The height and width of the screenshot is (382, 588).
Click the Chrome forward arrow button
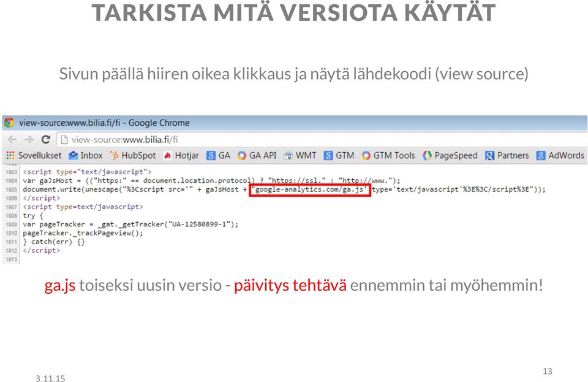coord(29,140)
